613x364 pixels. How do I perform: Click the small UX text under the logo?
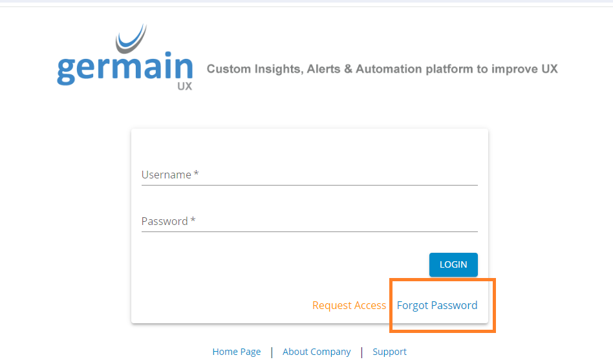click(x=184, y=86)
